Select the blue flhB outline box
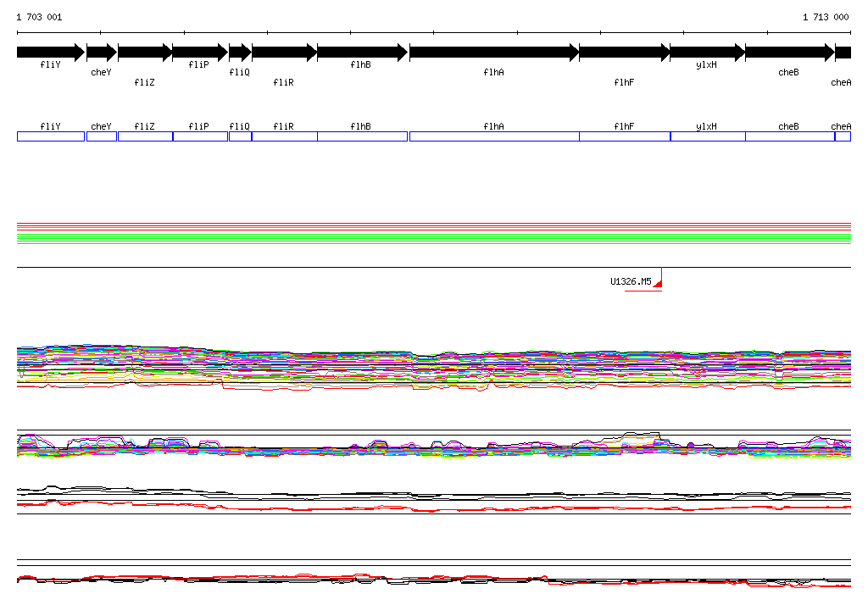Image resolution: width=868 pixels, height=605 pixels. 362,136
